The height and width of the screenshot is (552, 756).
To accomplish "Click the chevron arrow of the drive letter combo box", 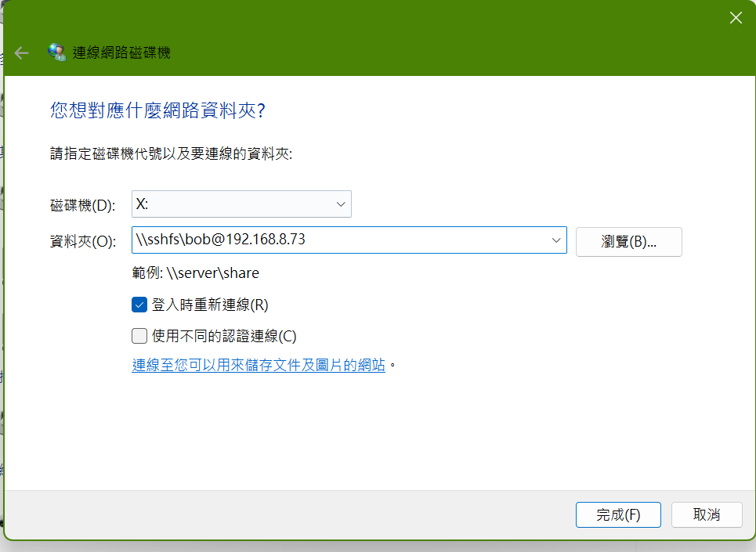I will point(341,204).
